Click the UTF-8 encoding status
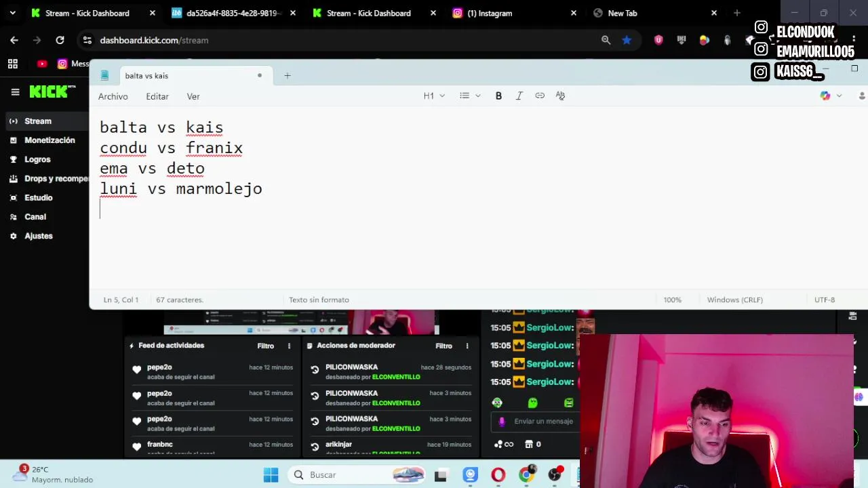This screenshot has width=868, height=488. [x=825, y=300]
